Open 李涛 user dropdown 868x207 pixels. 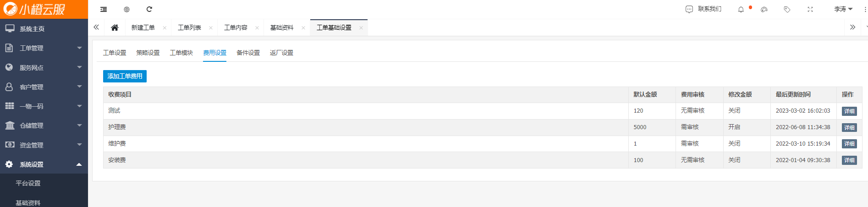[843, 9]
